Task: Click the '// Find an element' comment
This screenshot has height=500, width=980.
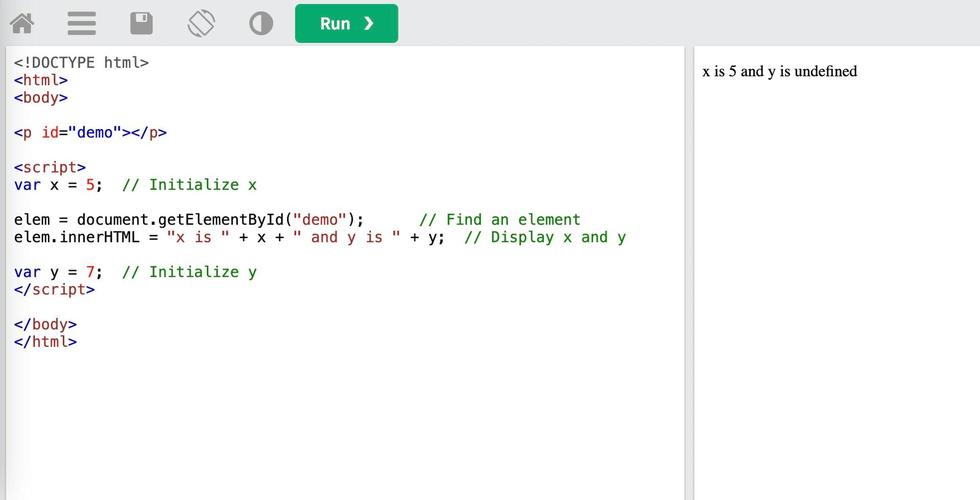Action: [499, 220]
